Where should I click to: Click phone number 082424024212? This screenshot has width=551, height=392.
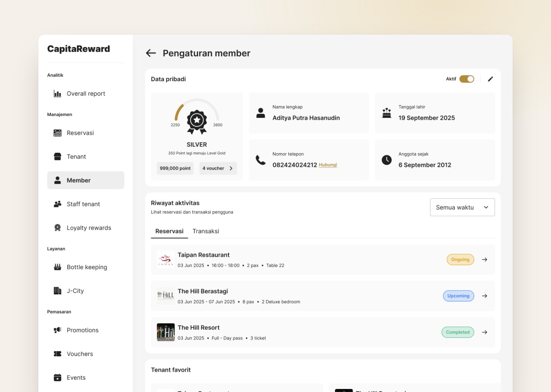coord(295,165)
